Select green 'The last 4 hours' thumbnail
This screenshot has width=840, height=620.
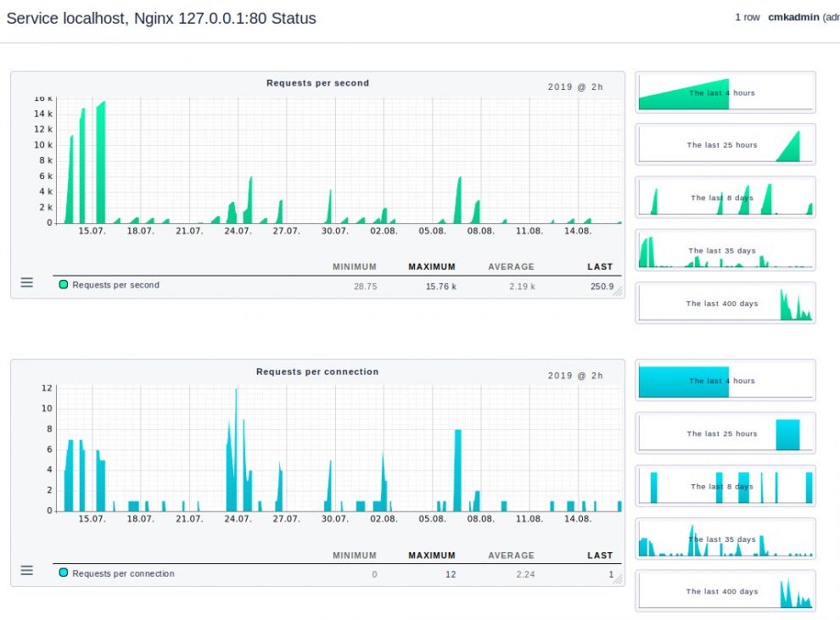(725, 92)
